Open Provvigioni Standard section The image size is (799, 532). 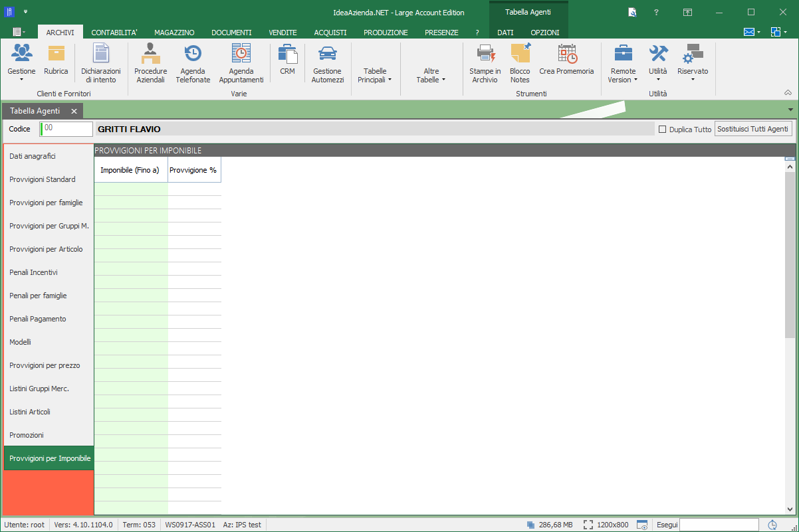pyautogui.click(x=49, y=179)
